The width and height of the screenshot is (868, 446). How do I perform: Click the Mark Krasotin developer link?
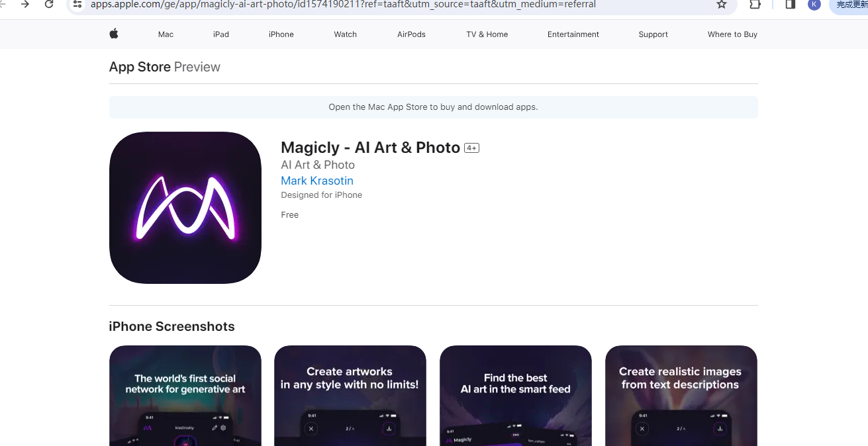pos(317,181)
